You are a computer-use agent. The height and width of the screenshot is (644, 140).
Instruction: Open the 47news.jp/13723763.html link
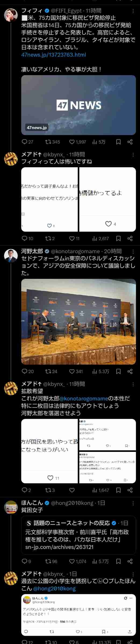53,55
